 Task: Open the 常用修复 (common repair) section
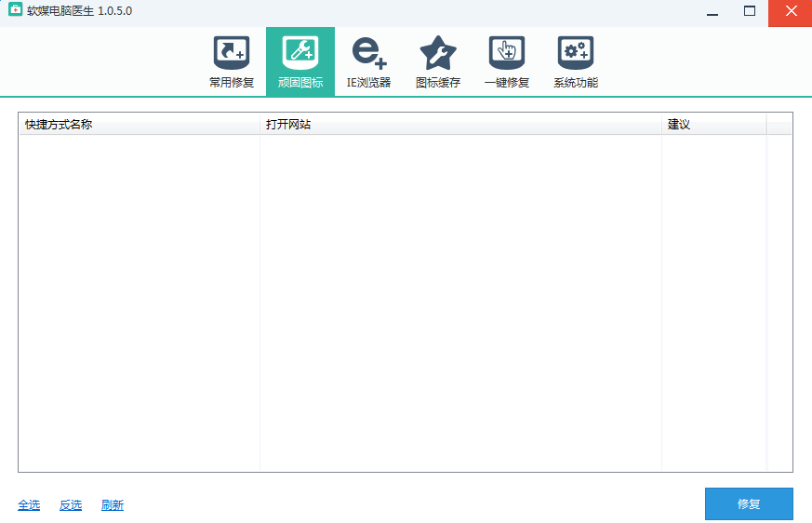pos(232,61)
